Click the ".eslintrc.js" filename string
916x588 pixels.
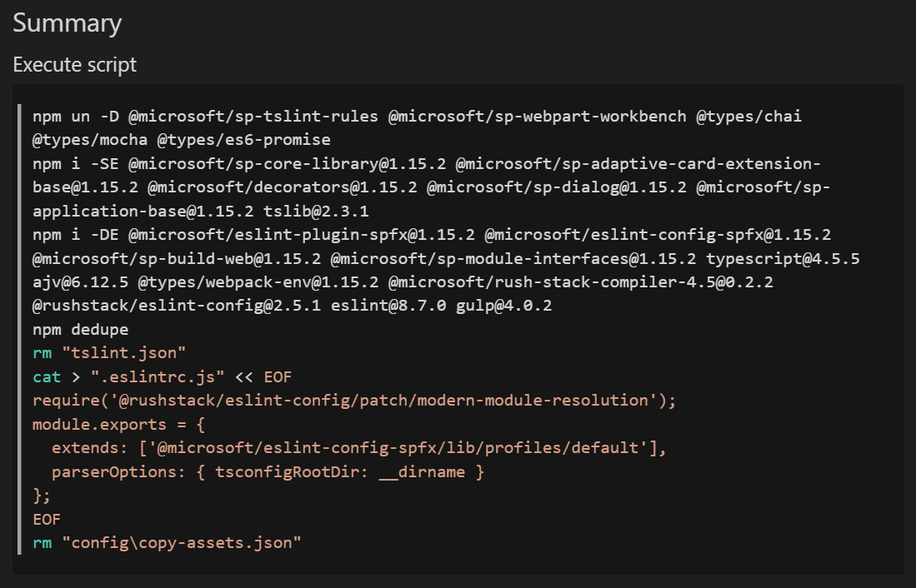150,376
